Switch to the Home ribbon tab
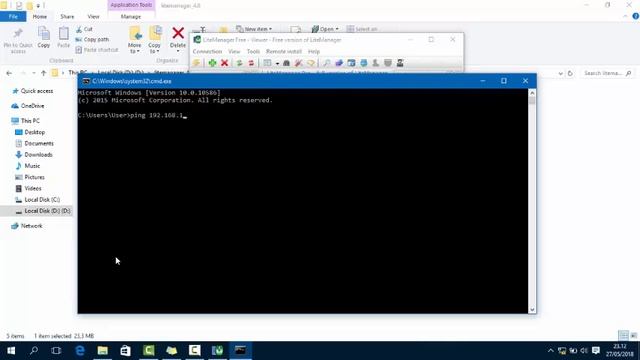This screenshot has height=360, width=640. pos(40,17)
